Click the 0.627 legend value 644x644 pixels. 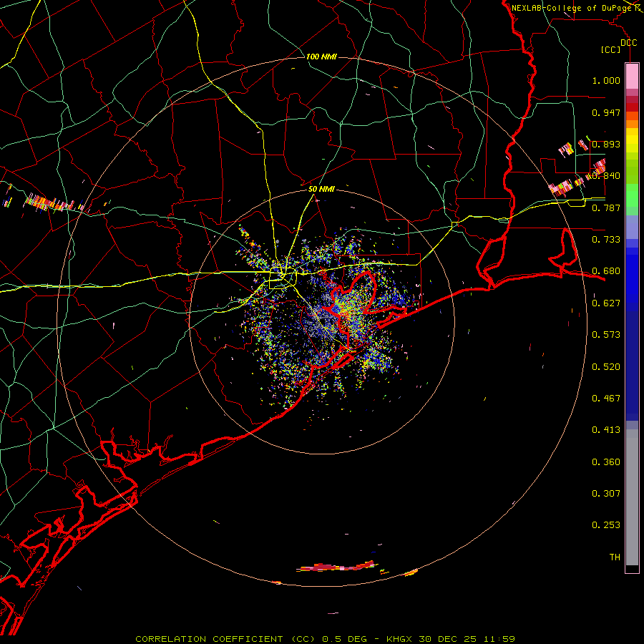tap(606, 303)
